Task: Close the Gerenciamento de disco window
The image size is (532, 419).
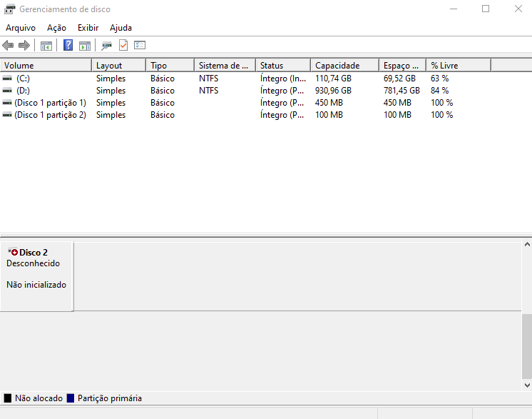Action: point(518,9)
